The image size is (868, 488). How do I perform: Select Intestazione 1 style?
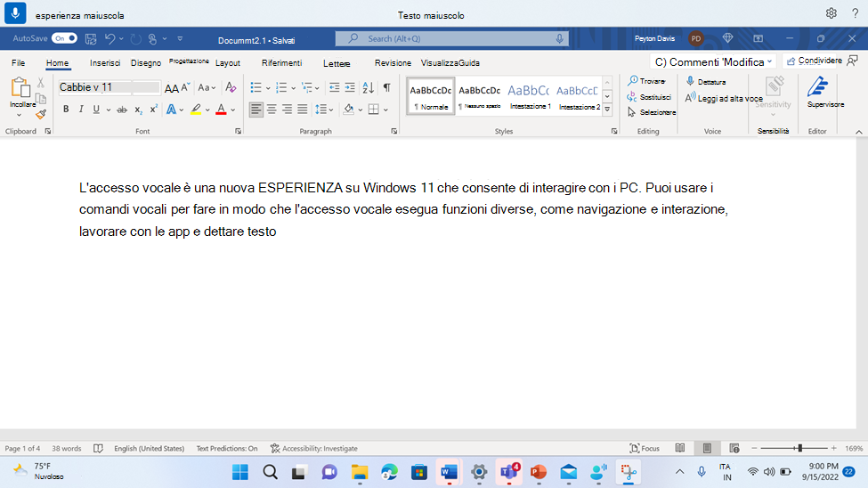point(529,96)
